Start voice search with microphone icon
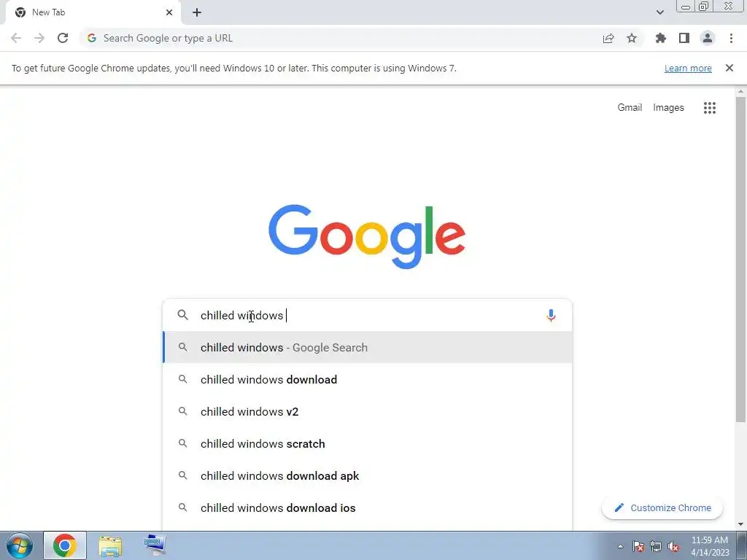The width and height of the screenshot is (747, 560). 551,315
